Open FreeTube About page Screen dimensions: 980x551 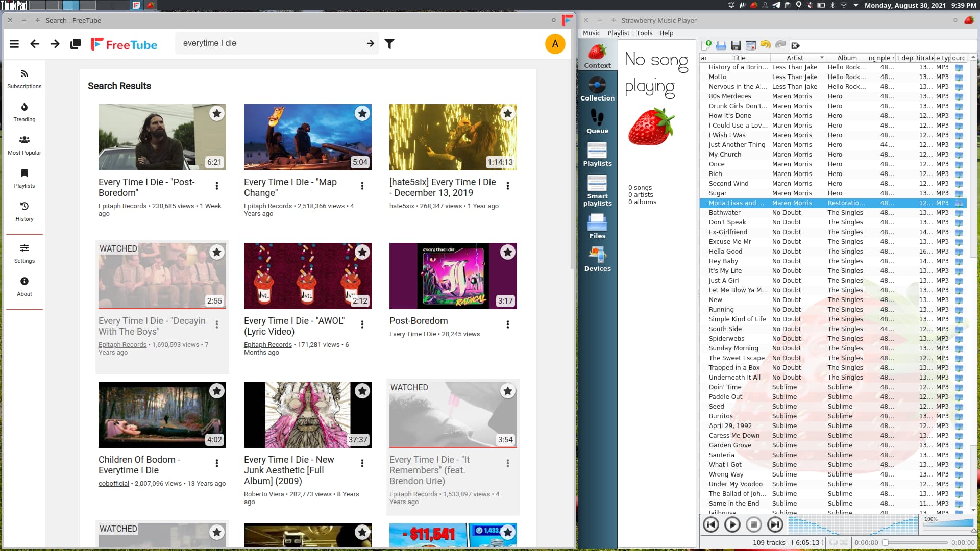24,287
